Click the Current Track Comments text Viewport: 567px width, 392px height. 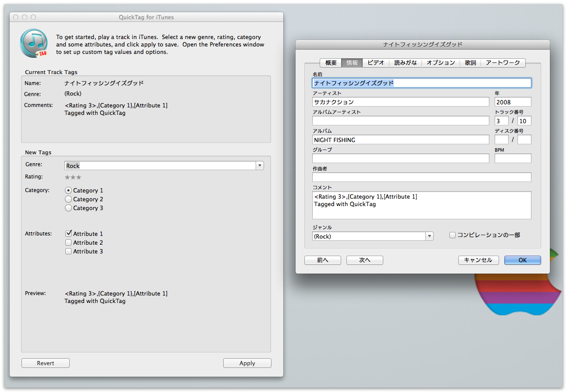pos(116,109)
